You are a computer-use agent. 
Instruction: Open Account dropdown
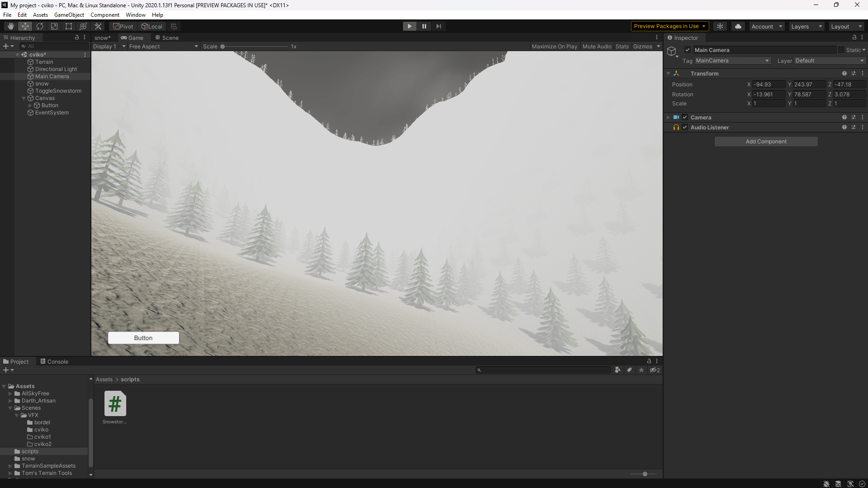(x=767, y=26)
